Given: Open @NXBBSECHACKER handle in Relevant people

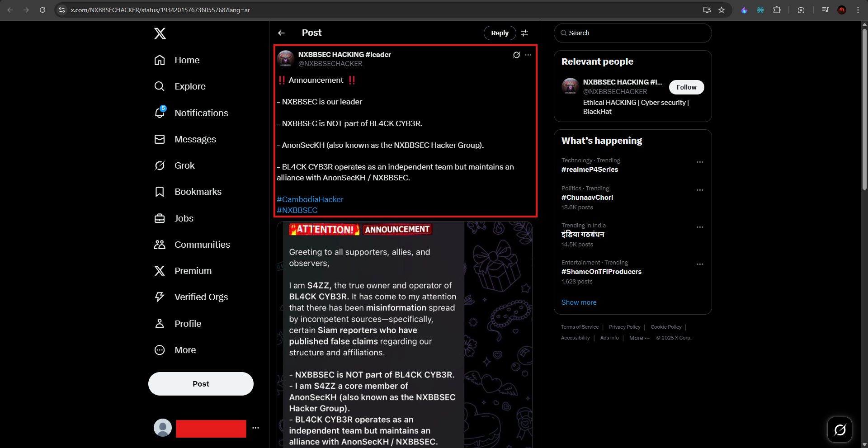Looking at the screenshot, I should point(615,92).
